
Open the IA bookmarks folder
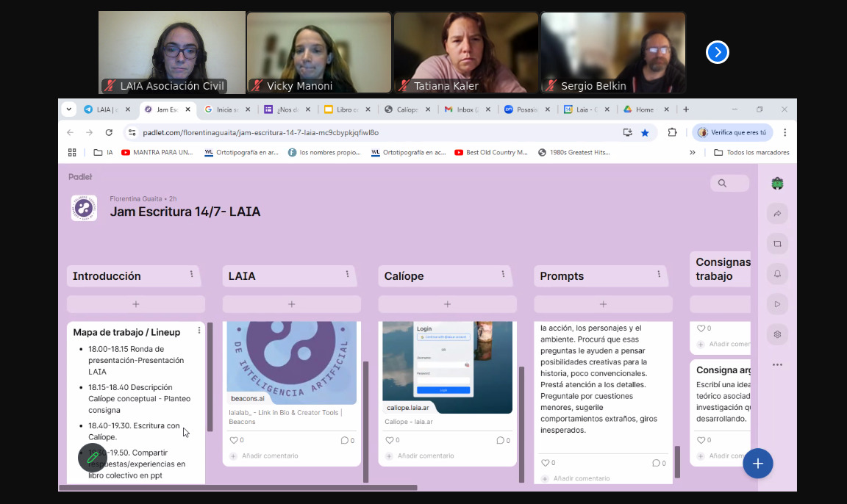[103, 153]
